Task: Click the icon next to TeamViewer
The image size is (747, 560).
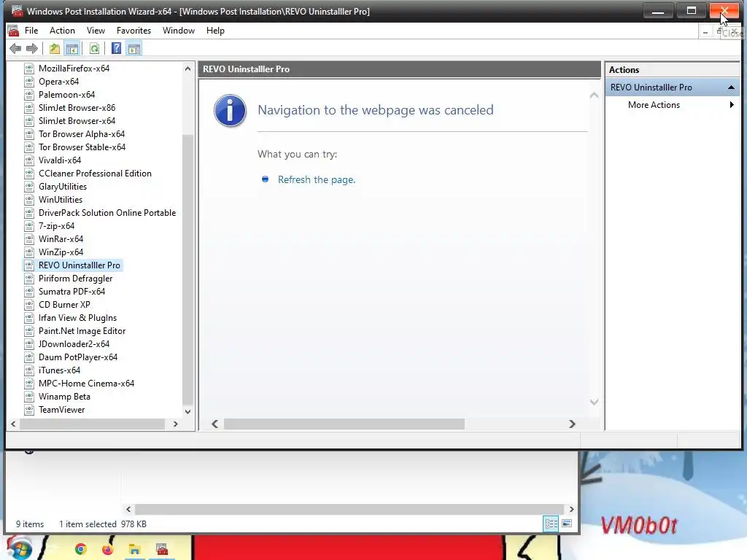Action: pos(29,410)
